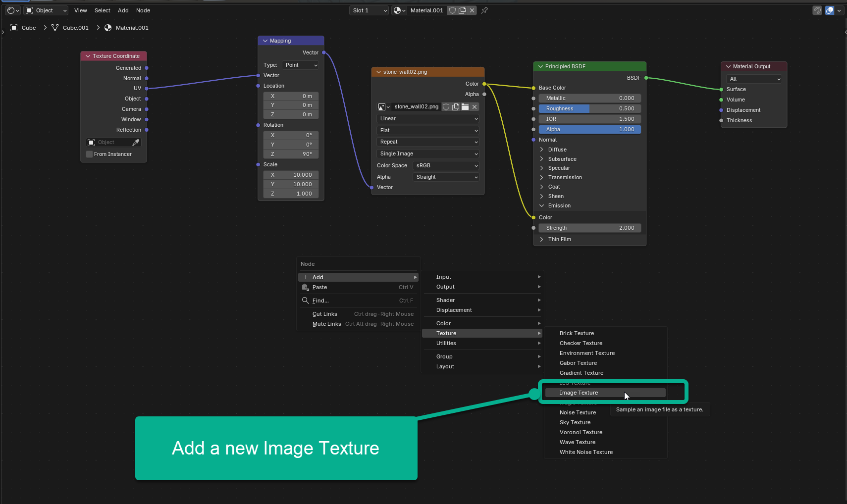This screenshot has height=504, width=847.
Task: Select Image Texture in Texture submenu
Action: 605,393
